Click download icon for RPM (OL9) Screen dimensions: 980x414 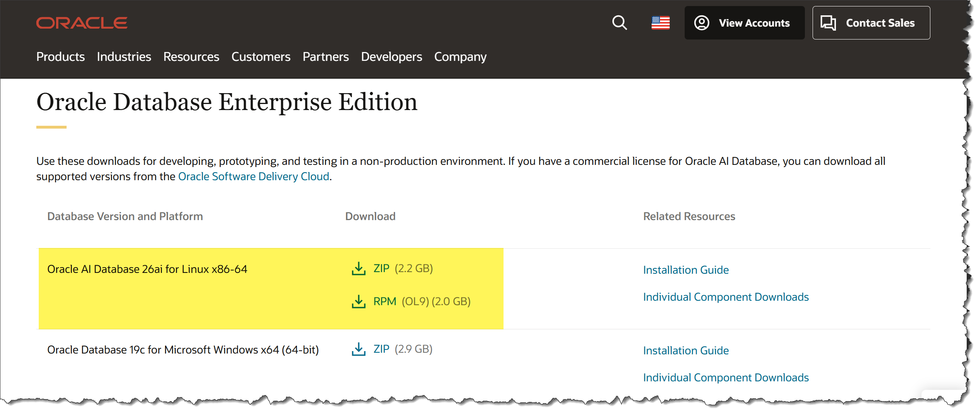coord(358,302)
